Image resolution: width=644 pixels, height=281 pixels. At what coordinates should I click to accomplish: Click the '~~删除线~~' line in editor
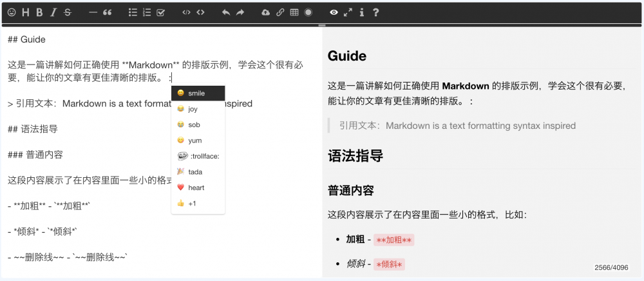coord(68,258)
